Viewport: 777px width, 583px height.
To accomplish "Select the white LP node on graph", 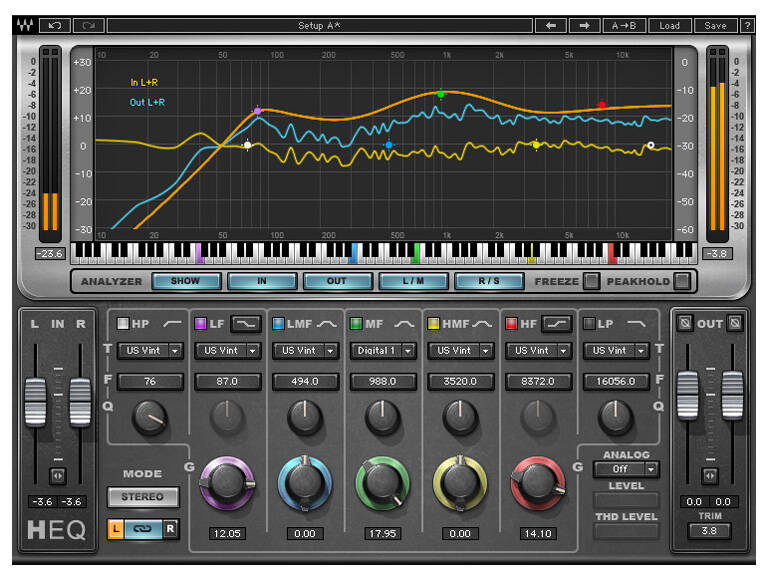I will [651, 145].
